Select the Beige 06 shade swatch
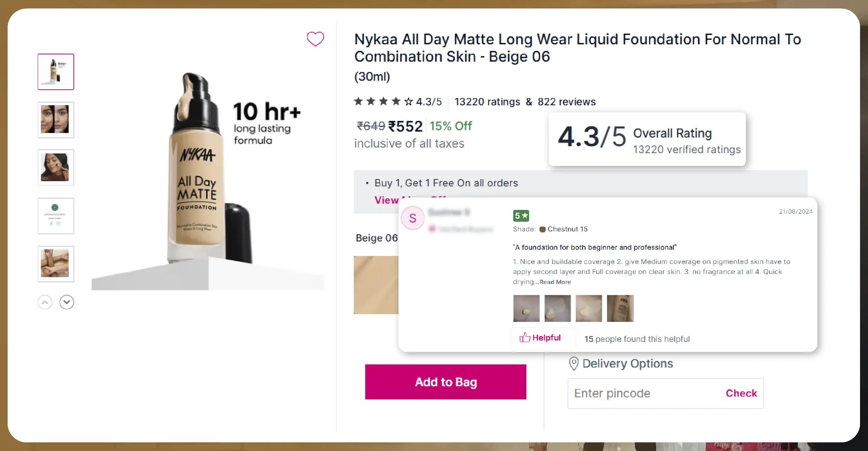Viewport: 868px width, 451px height. (x=375, y=285)
